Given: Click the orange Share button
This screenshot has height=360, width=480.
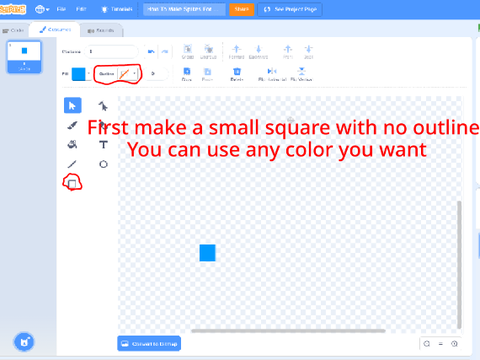Looking at the screenshot, I should [242, 9].
